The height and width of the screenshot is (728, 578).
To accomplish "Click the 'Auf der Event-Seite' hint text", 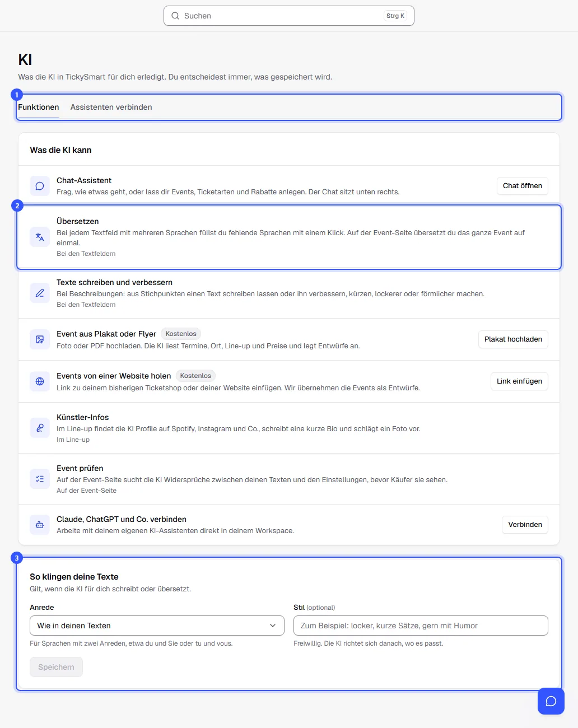I will (87, 491).
